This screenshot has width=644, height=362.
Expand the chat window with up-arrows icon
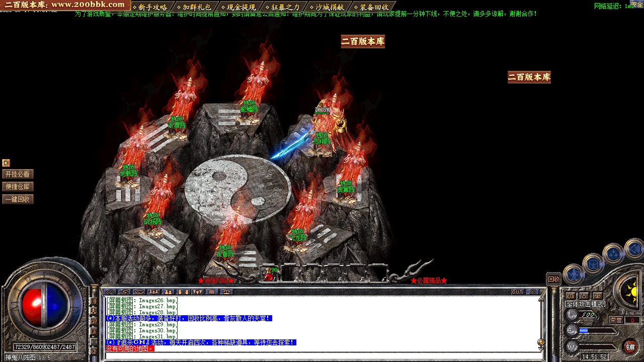pos(110,292)
